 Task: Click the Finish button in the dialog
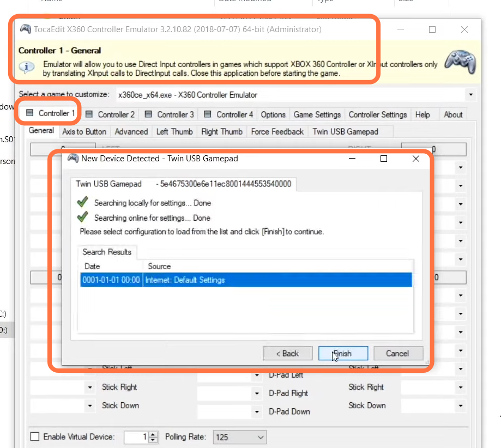(x=343, y=353)
